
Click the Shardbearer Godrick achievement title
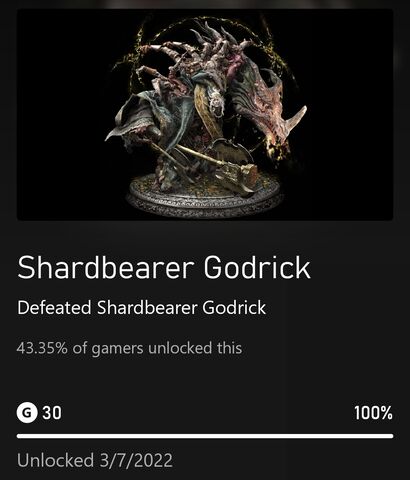pyautogui.click(x=164, y=267)
